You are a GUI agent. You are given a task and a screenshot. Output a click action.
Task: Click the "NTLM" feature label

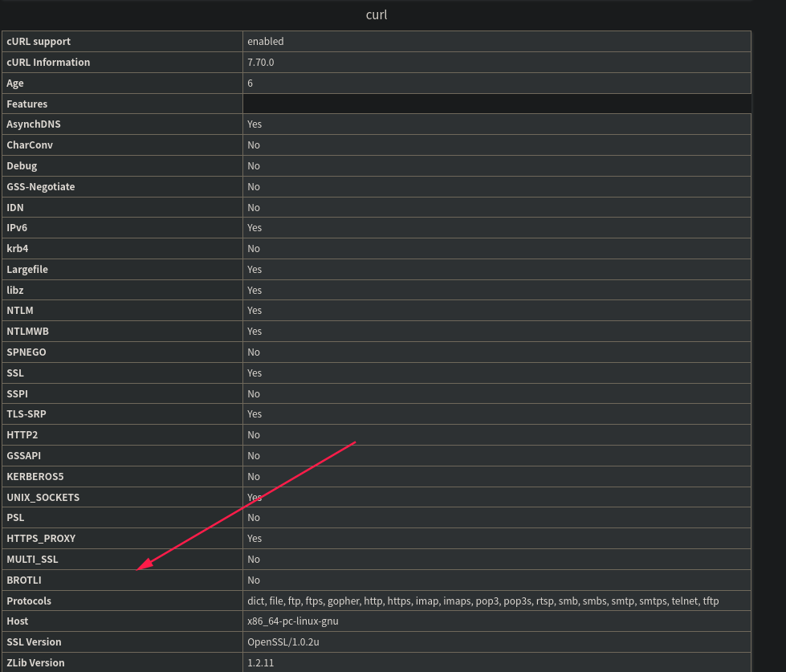(x=20, y=311)
